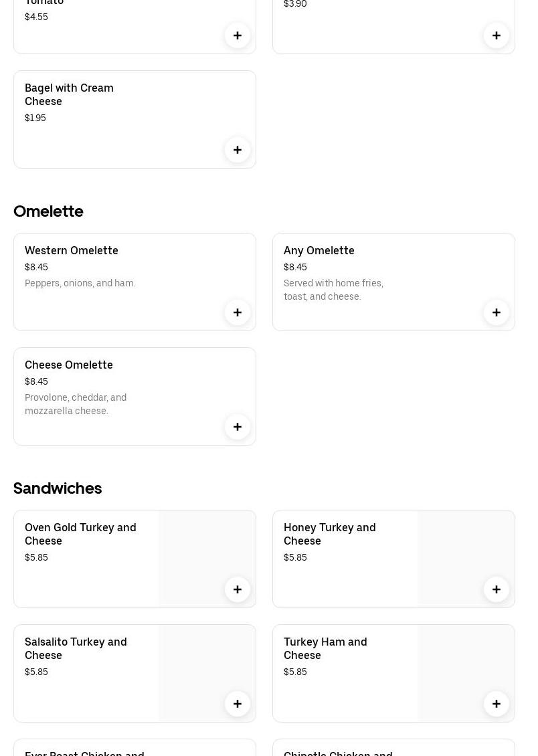Add the $3.90 item to cart
Viewport: 538px width, 756px height.
tap(497, 35)
